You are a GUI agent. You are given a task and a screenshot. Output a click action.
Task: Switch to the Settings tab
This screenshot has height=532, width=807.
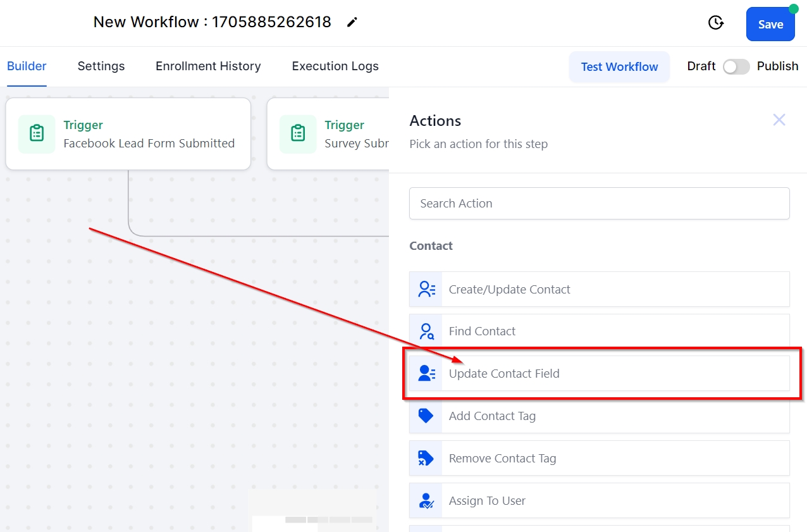click(x=101, y=66)
